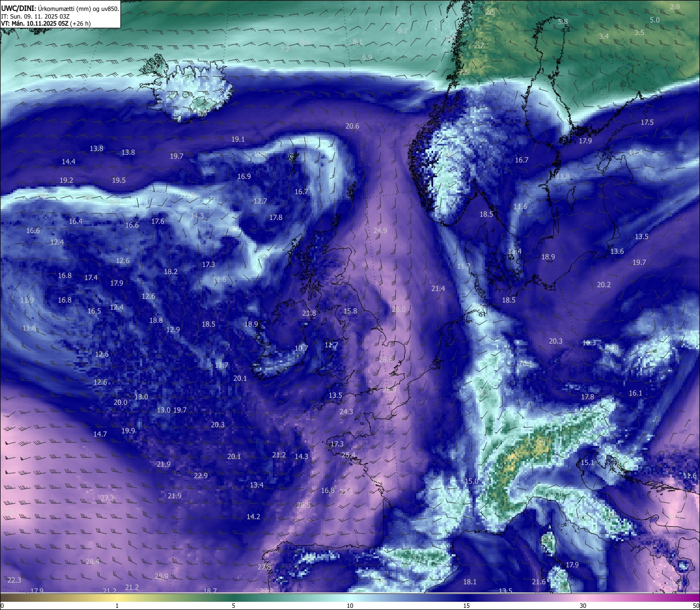Select the 19.1 value south of Iceland

pos(238,140)
